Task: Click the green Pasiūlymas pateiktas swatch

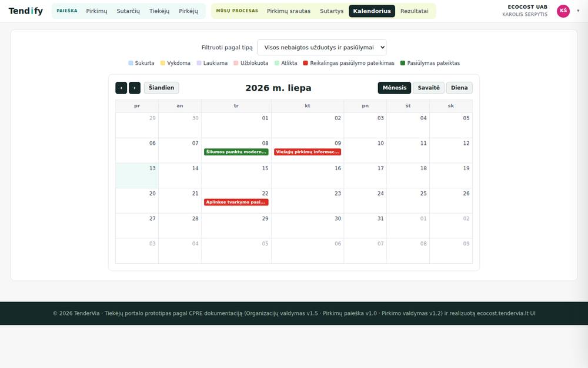Action: [x=403, y=63]
